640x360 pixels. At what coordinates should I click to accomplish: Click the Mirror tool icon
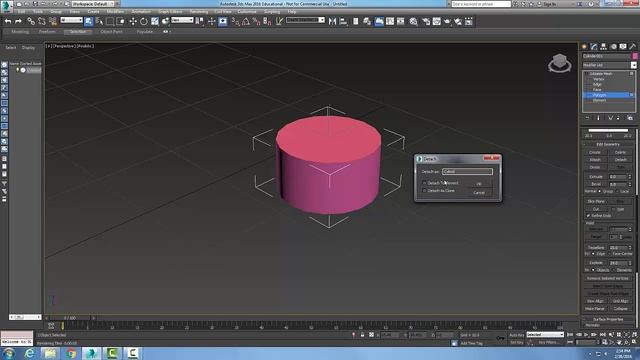click(x=332, y=21)
